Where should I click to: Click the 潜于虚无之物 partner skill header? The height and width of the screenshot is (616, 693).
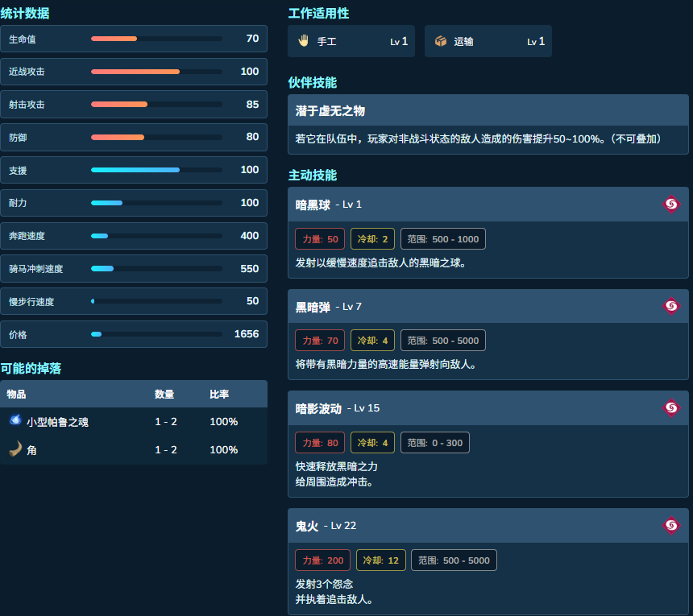click(488, 110)
